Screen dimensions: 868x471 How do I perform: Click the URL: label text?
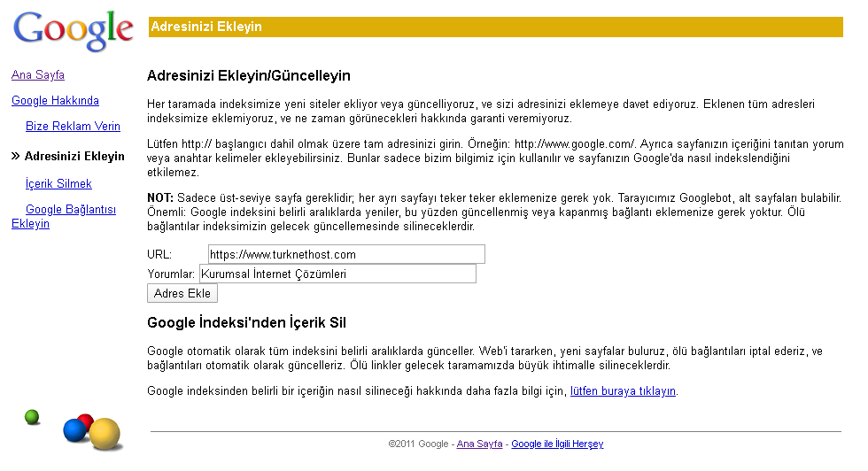click(159, 255)
